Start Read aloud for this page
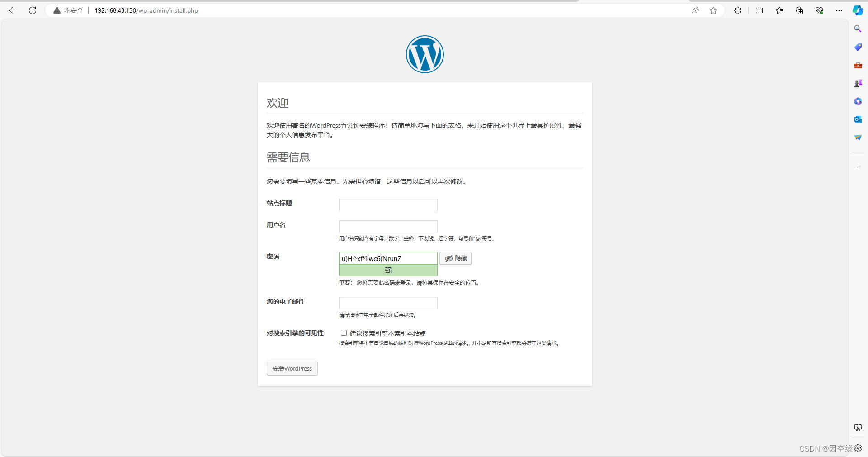 tap(695, 10)
